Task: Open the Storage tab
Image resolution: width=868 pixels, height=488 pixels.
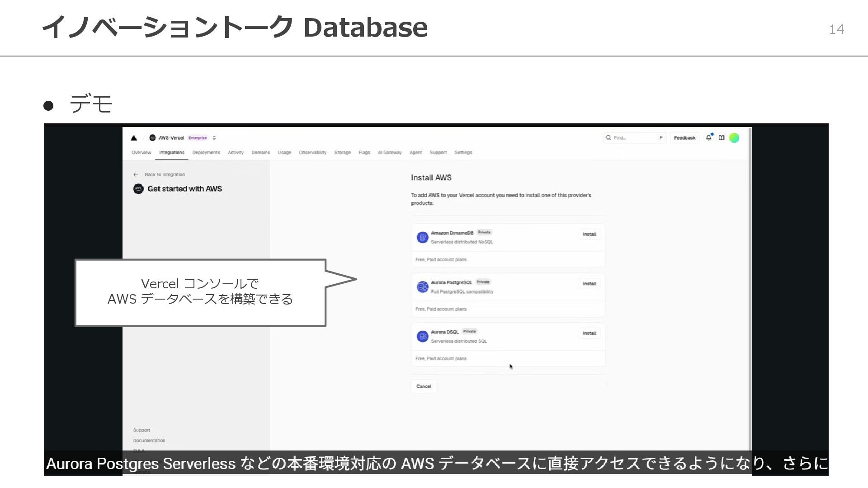Action: pos(342,153)
